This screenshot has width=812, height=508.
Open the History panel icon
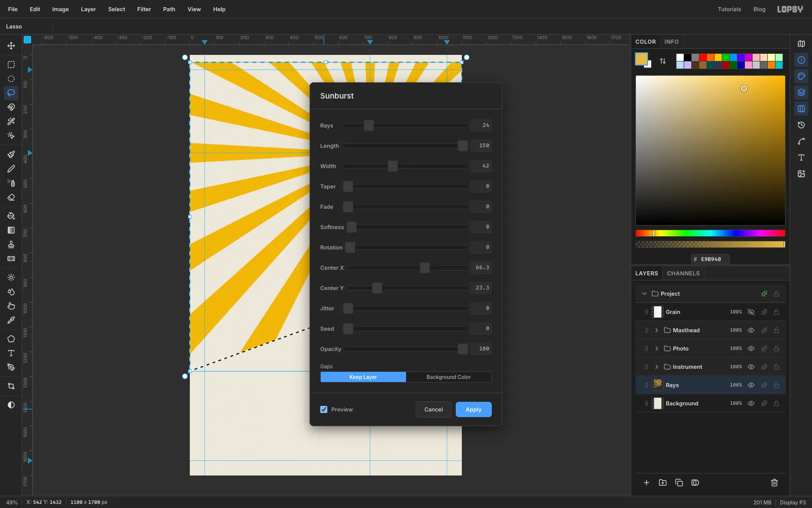[x=801, y=125]
